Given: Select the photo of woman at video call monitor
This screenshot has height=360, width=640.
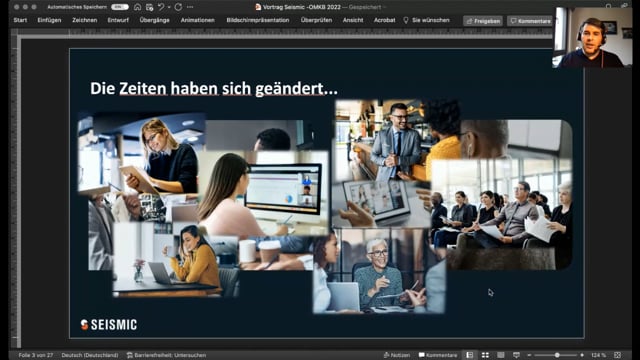Looking at the screenshot, I should [x=263, y=194].
